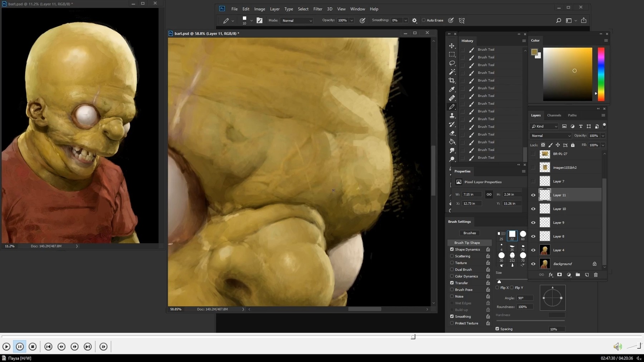This screenshot has width=644, height=362.
Task: Open the painting Mode dropdown
Action: click(297, 20)
